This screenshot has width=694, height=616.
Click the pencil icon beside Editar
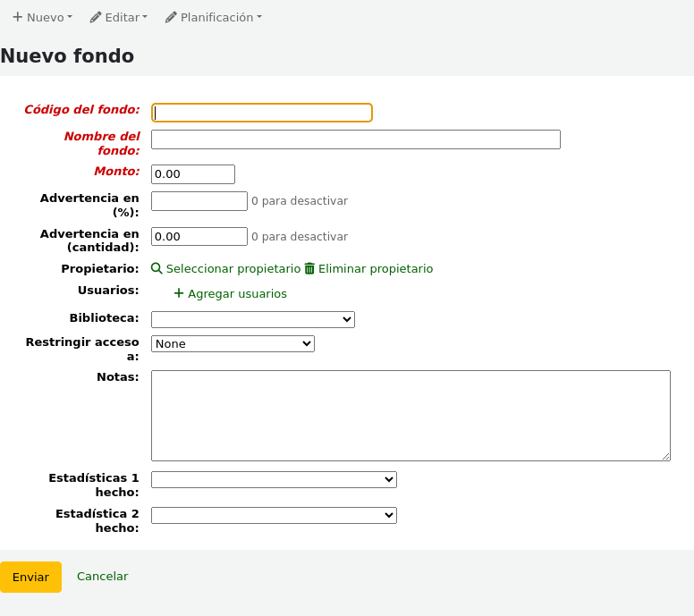(x=96, y=17)
